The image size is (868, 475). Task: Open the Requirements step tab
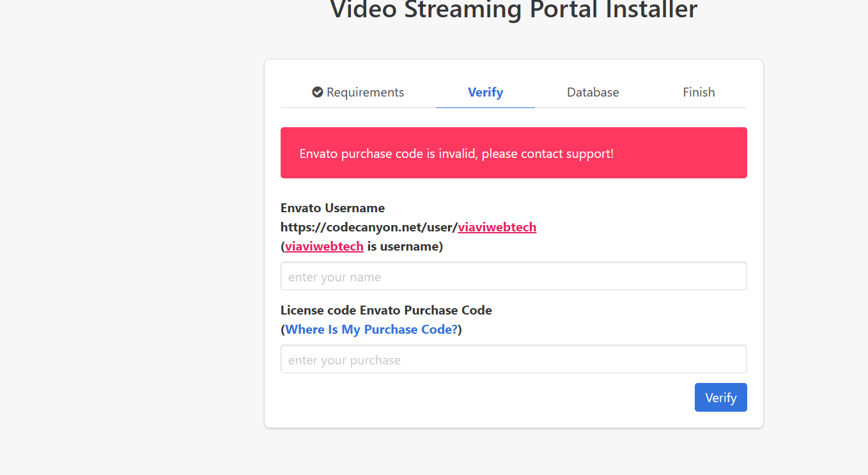(x=358, y=92)
